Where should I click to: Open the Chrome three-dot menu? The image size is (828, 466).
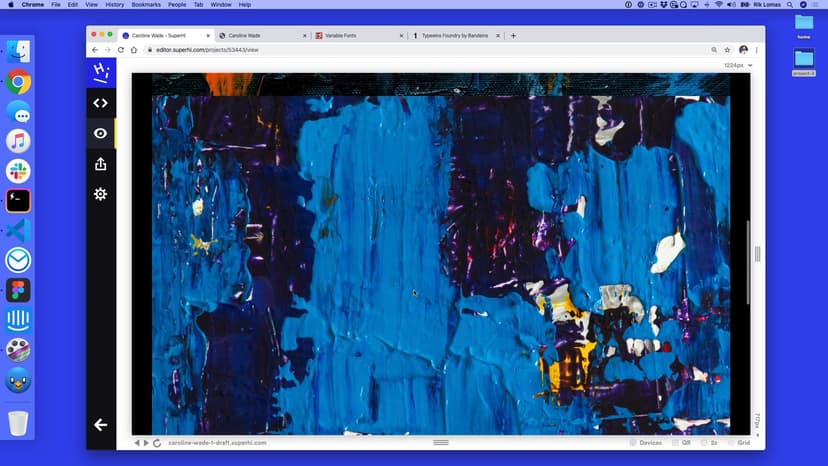click(x=757, y=49)
